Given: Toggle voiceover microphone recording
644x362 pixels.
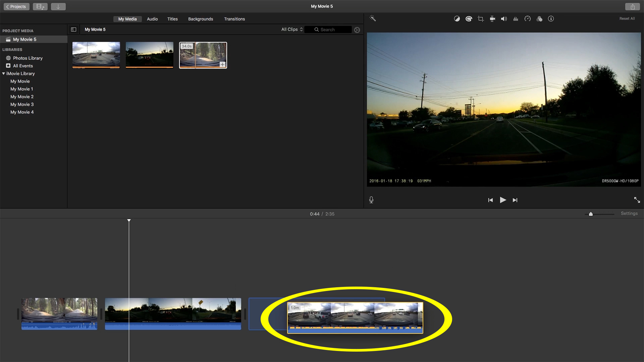Looking at the screenshot, I should pos(371,200).
